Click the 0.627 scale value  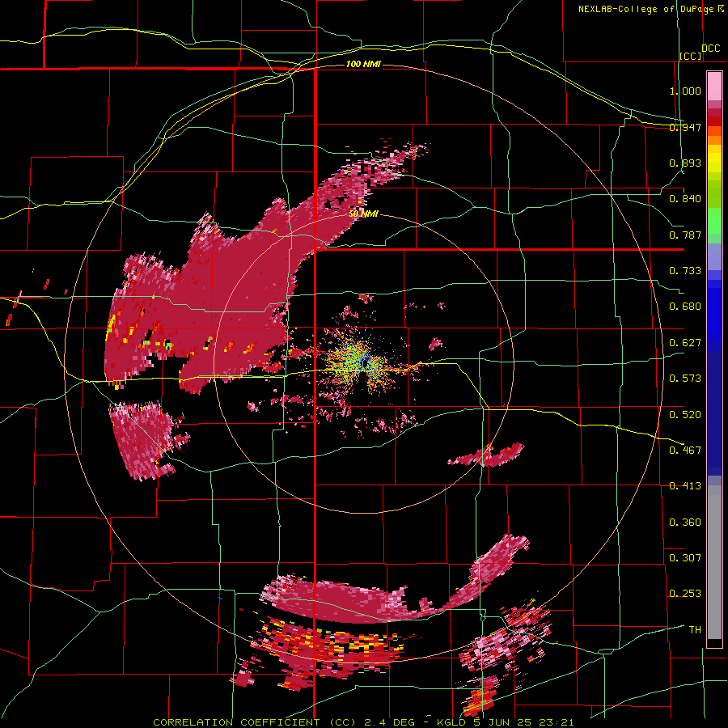tap(685, 343)
